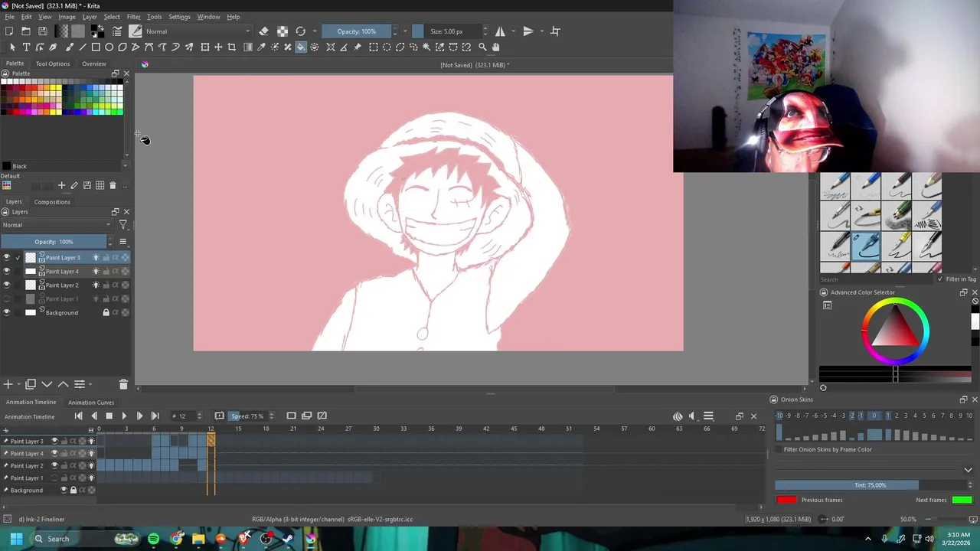Select the Zoom magnifier tool
This screenshot has width=980, height=551.
pyautogui.click(x=482, y=47)
